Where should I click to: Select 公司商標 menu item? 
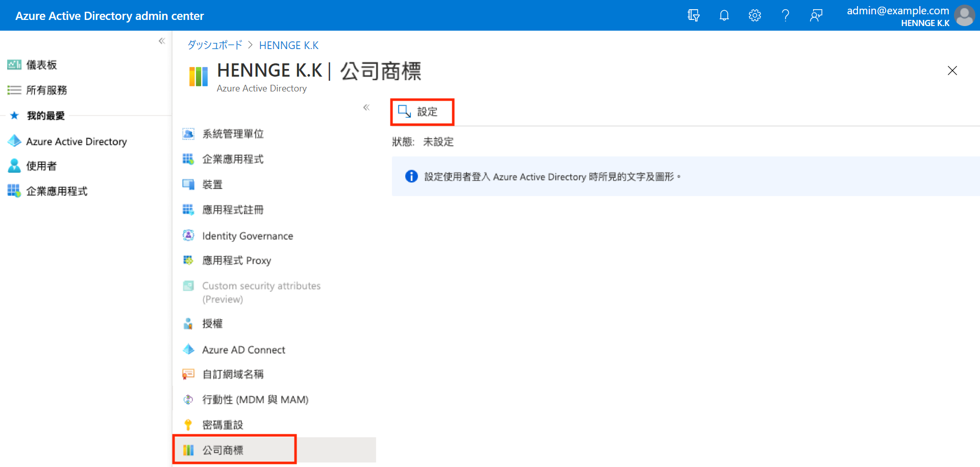(x=274, y=450)
